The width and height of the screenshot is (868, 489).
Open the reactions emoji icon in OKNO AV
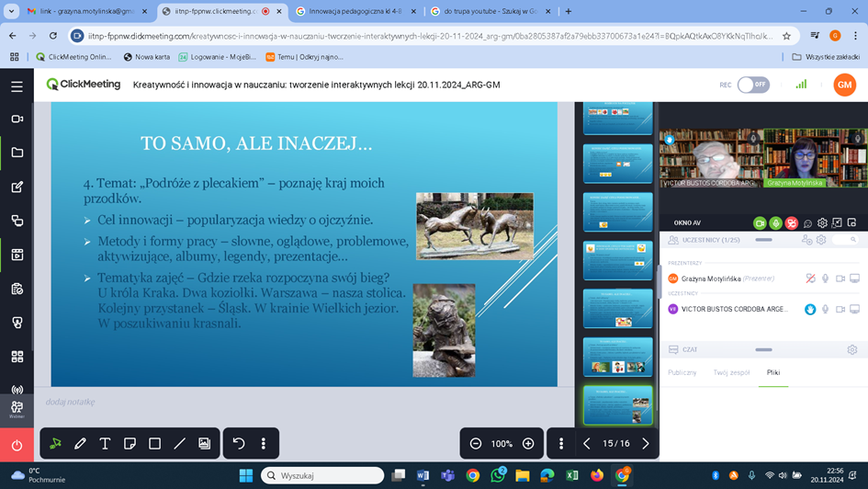point(807,223)
